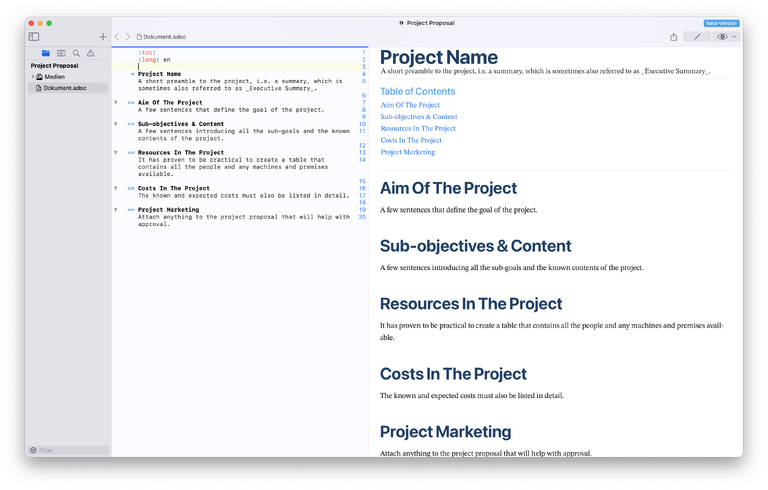Click the sidebar Filter field
The height and width of the screenshot is (490, 768).
[x=70, y=450]
